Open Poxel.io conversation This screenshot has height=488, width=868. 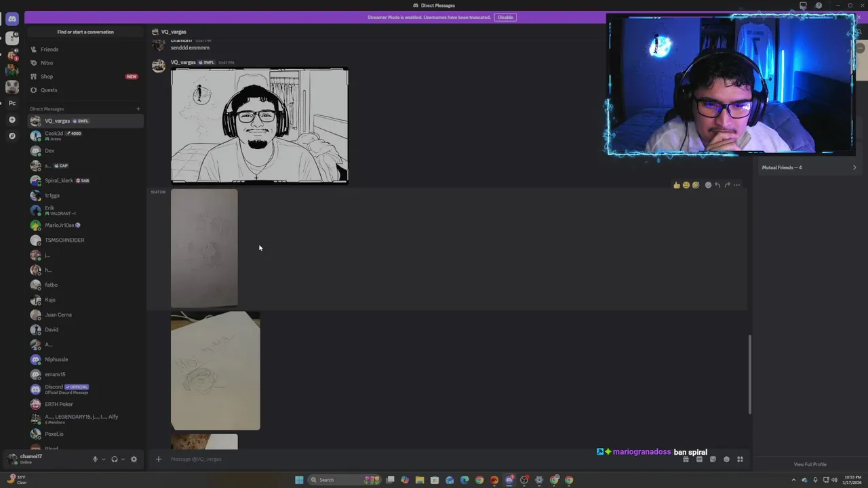click(x=85, y=434)
